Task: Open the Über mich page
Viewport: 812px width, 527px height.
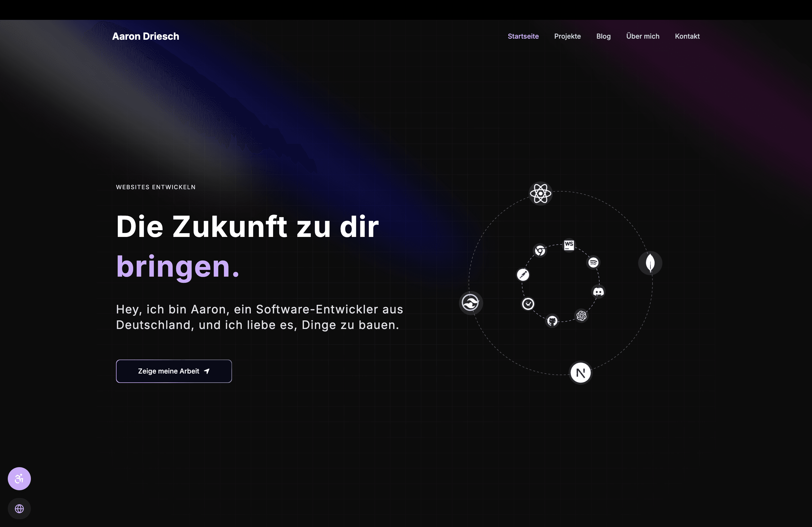Action: point(643,36)
